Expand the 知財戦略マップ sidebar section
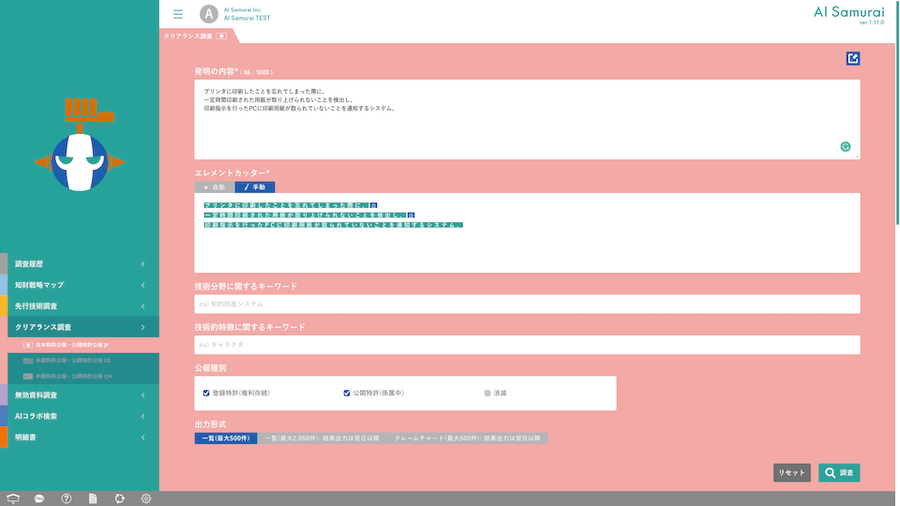Screen dimensions: 900x506 79,284
